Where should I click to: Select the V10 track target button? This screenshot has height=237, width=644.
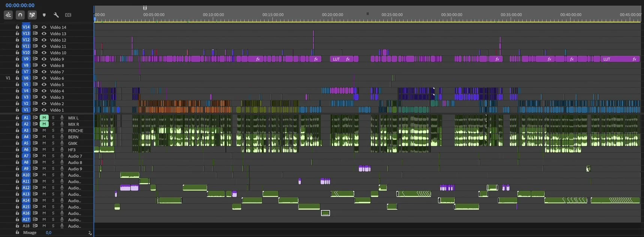pyautogui.click(x=26, y=52)
